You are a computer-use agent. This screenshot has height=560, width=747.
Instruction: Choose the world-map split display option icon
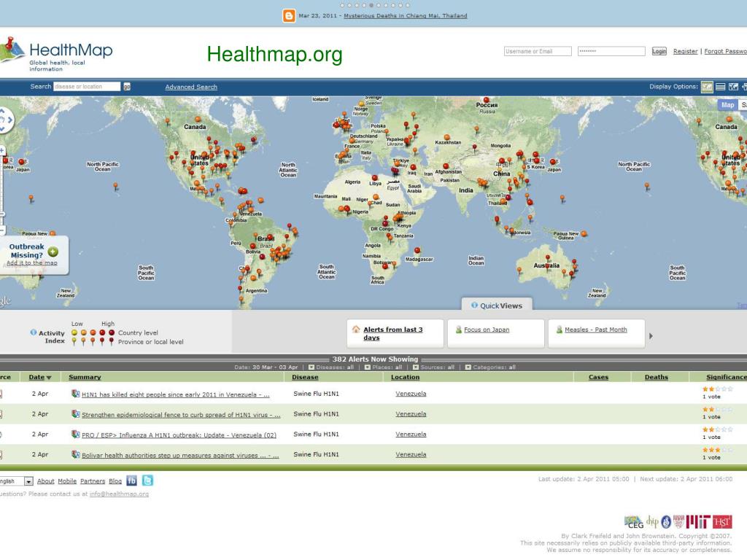click(734, 87)
